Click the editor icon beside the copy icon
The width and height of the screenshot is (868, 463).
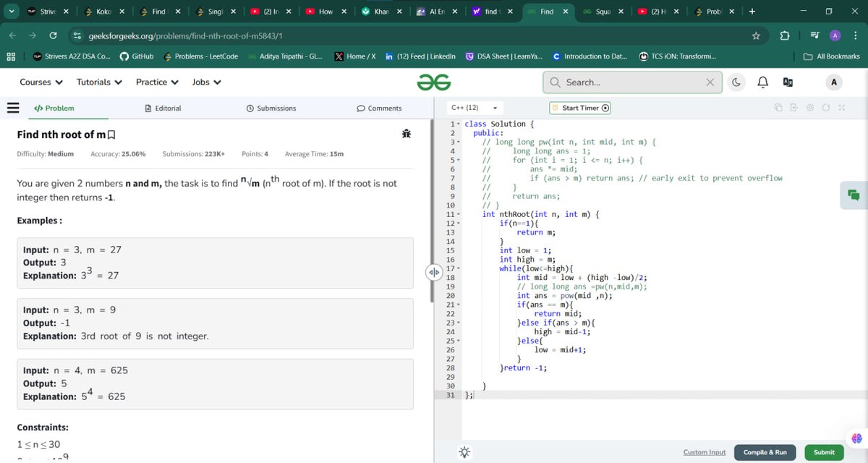click(x=793, y=108)
